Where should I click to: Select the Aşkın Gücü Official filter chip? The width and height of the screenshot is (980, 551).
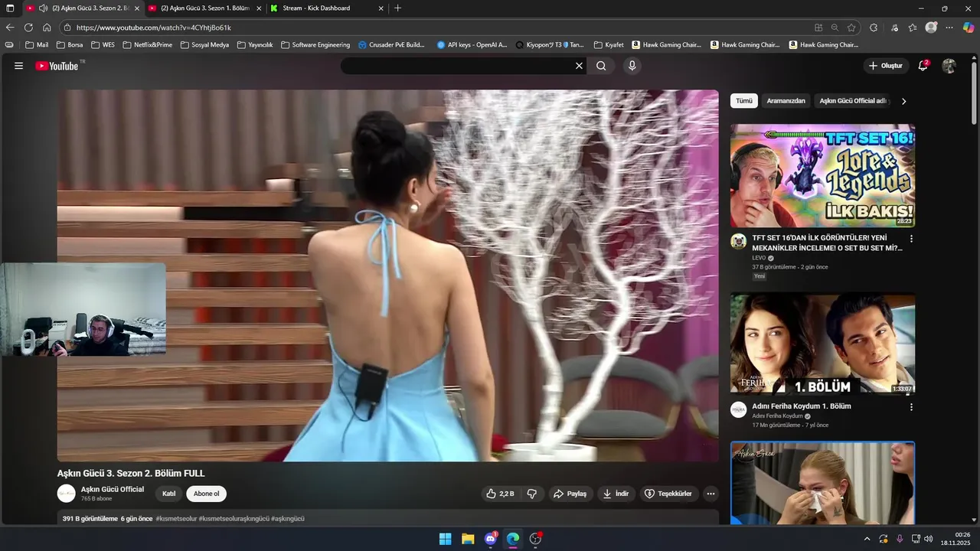852,101
